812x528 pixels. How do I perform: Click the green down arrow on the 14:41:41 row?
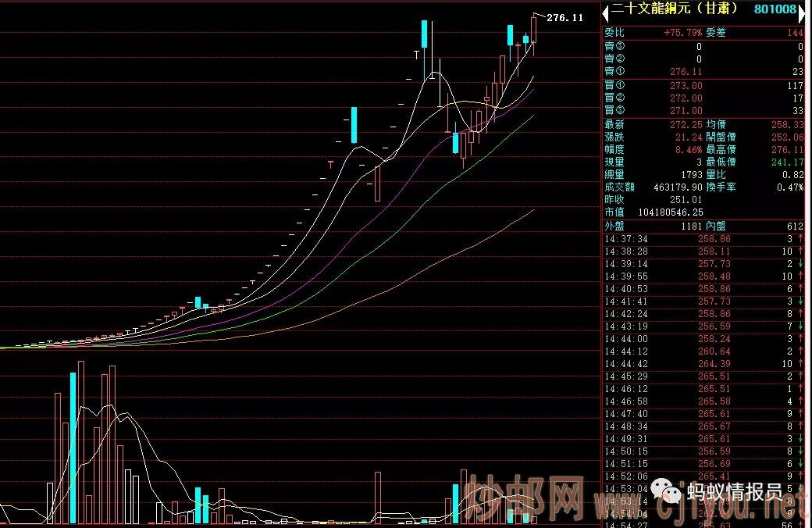pyautogui.click(x=800, y=301)
